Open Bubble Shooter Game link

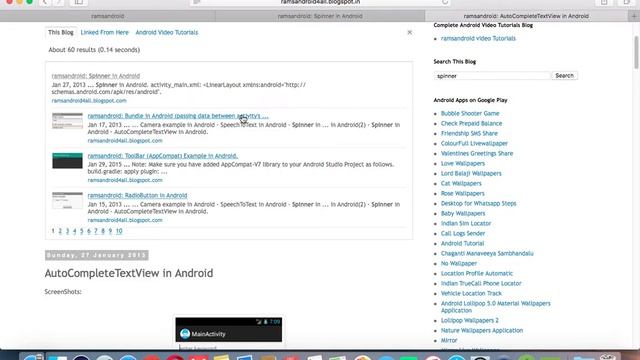[x=470, y=113]
